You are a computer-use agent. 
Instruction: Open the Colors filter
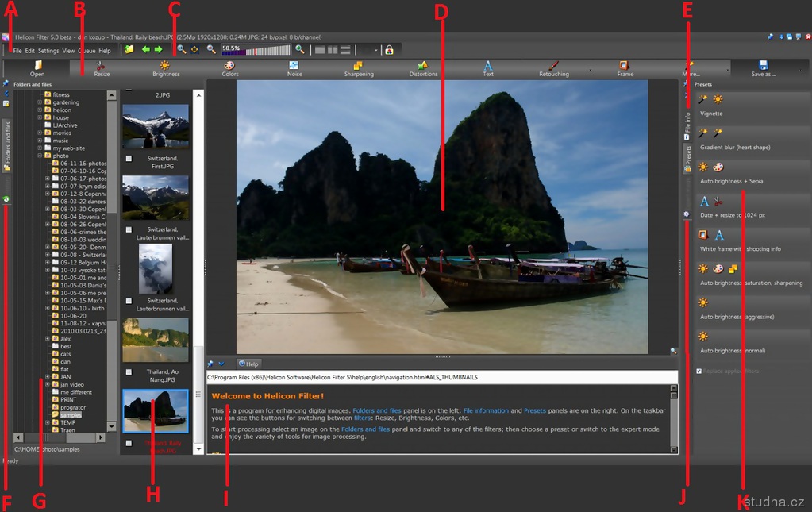click(x=229, y=68)
